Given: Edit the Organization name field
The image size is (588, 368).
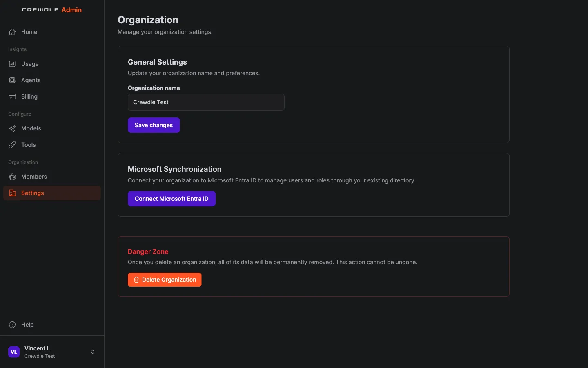Looking at the screenshot, I should click(x=206, y=102).
